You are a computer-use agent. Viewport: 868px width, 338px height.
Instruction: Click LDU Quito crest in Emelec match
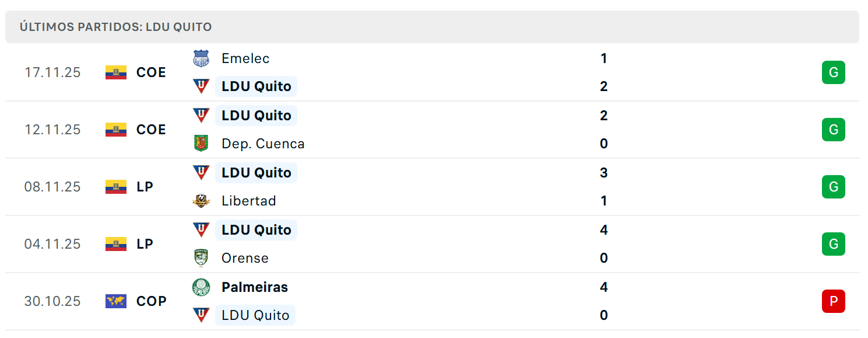pyautogui.click(x=201, y=86)
